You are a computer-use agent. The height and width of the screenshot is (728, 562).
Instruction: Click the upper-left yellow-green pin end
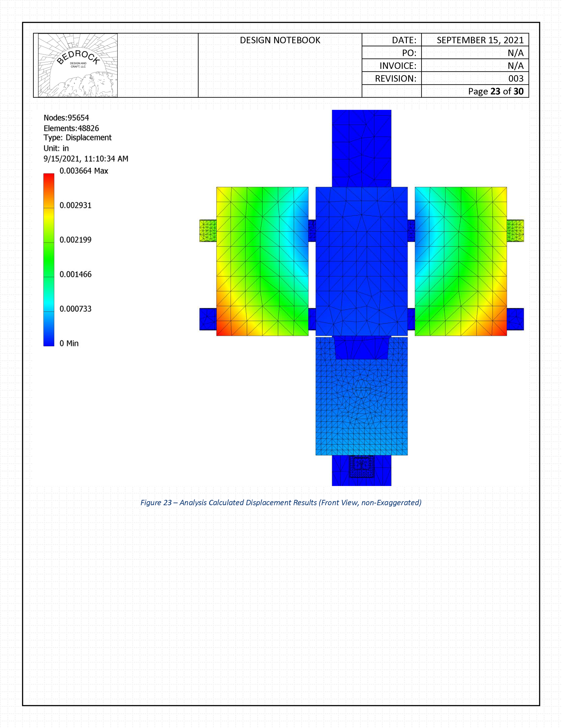point(208,231)
